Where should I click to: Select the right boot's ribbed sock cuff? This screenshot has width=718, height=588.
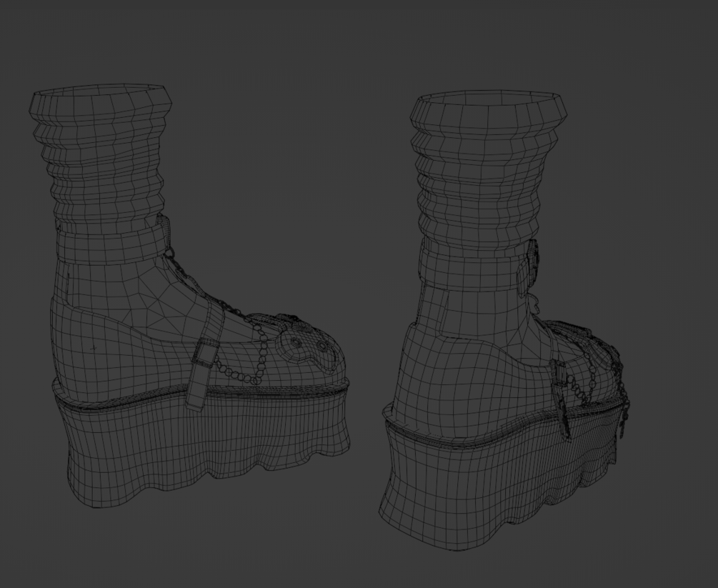point(488,171)
